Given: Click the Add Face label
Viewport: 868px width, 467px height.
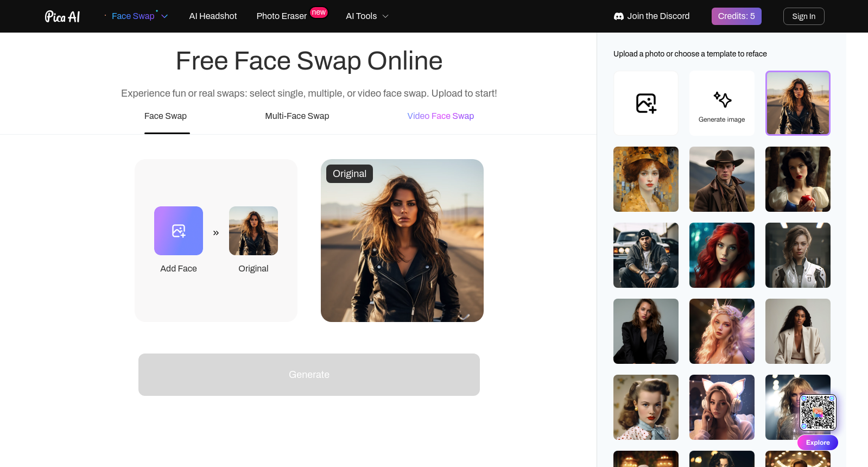Looking at the screenshot, I should pyautogui.click(x=179, y=269).
